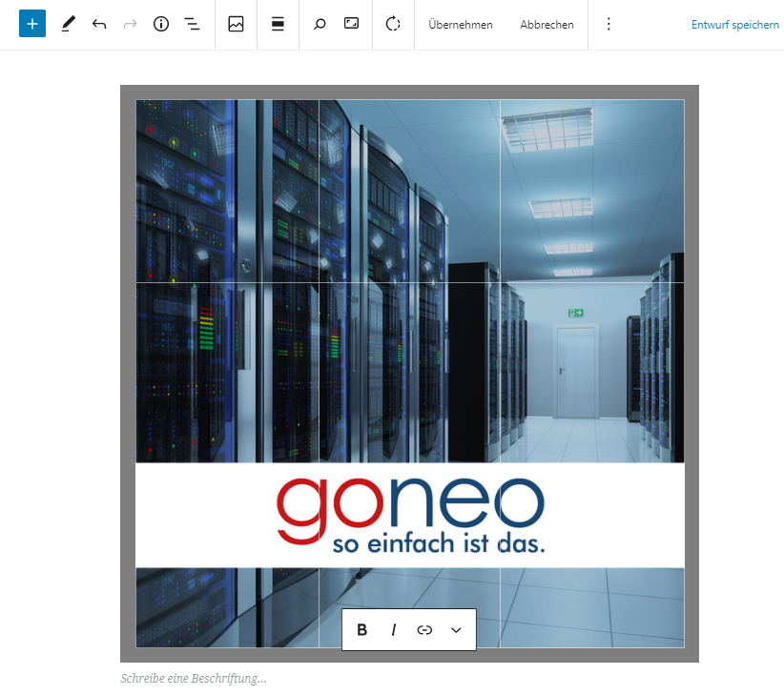
Task: Open the zoom magnifier tool
Action: coord(320,24)
